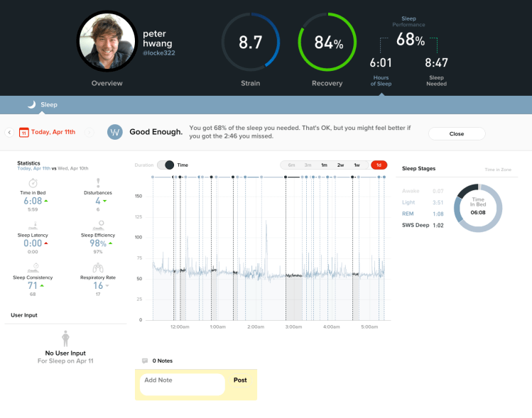This screenshot has height=418, width=532.
Task: Select the Light sleep stage row
Action: (423, 202)
